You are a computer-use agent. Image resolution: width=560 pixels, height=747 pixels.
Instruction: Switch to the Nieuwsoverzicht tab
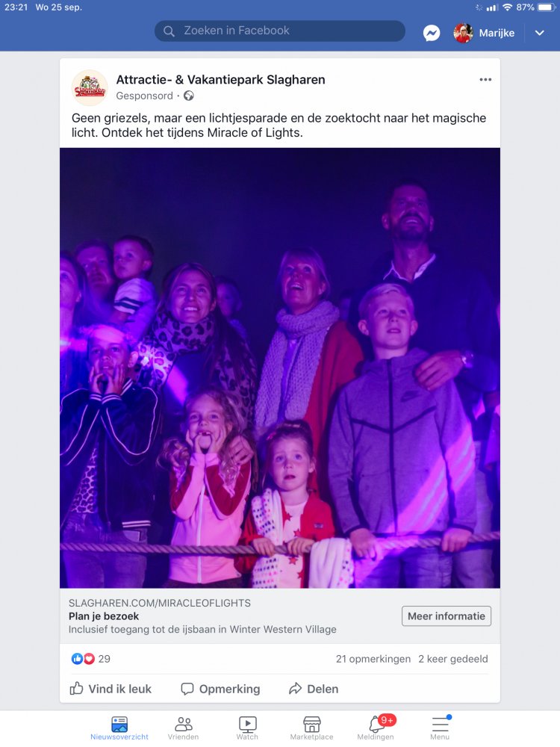pyautogui.click(x=119, y=728)
